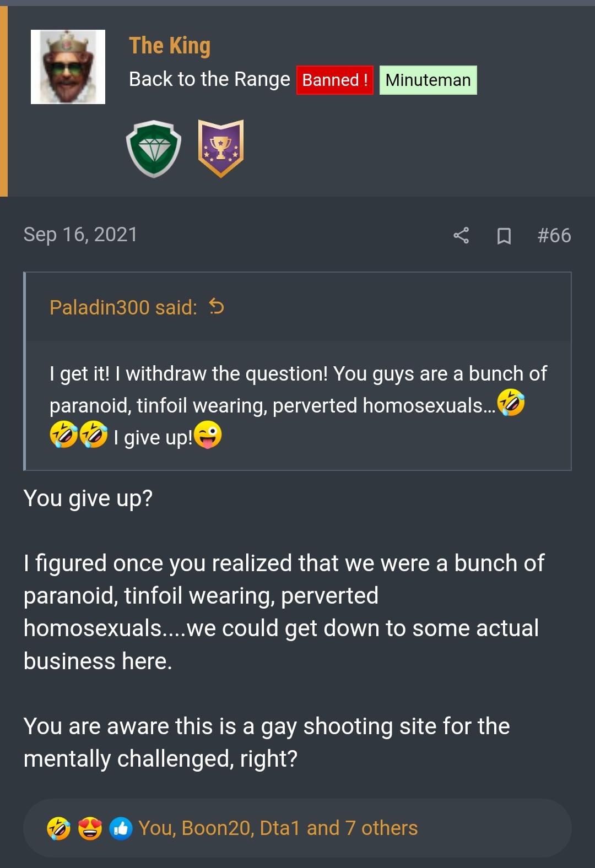Open the purple trophy badge

tap(221, 149)
